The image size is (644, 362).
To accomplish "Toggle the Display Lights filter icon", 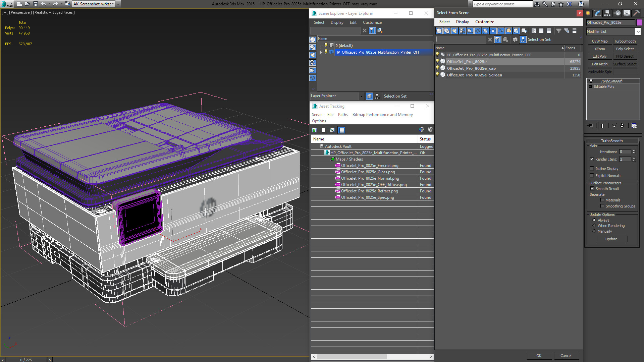I will click(x=454, y=31).
